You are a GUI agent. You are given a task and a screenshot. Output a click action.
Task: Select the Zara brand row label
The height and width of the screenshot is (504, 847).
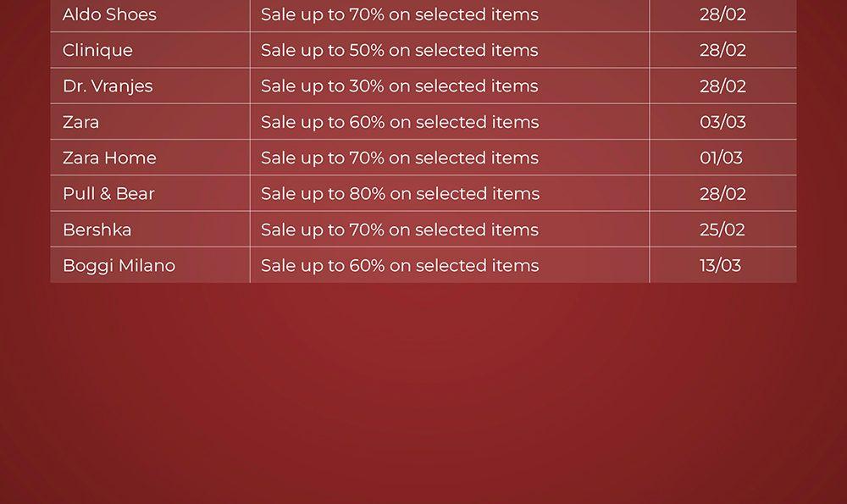(80, 122)
